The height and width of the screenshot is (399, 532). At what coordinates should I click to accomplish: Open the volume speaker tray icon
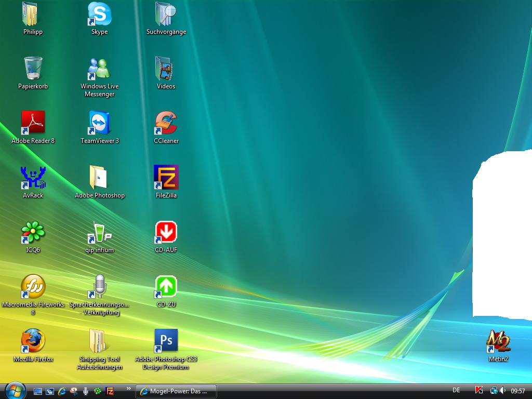503,391
